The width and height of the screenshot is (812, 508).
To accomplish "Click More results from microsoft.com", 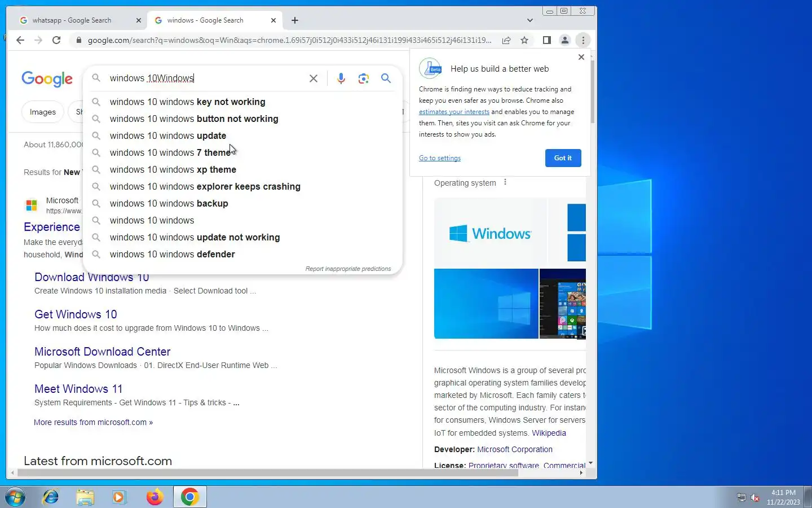I will point(93,422).
